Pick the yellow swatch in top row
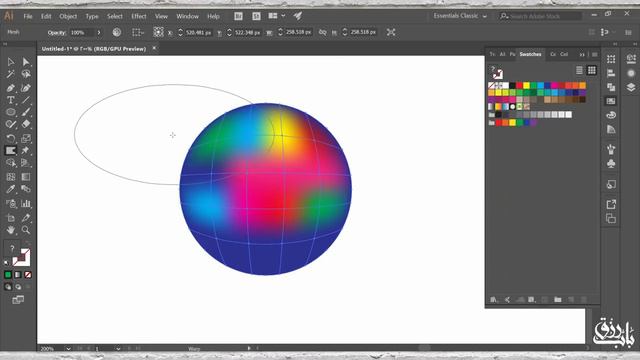640x360 pixels. 527,85
